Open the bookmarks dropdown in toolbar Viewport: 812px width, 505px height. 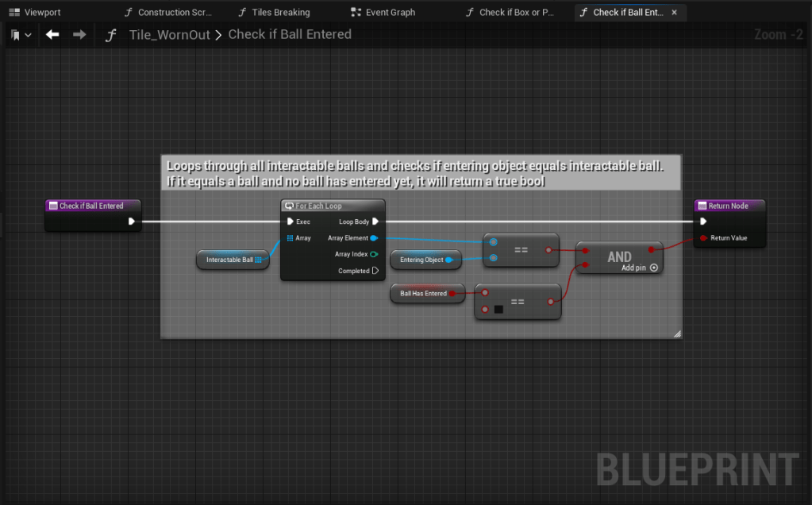point(21,35)
